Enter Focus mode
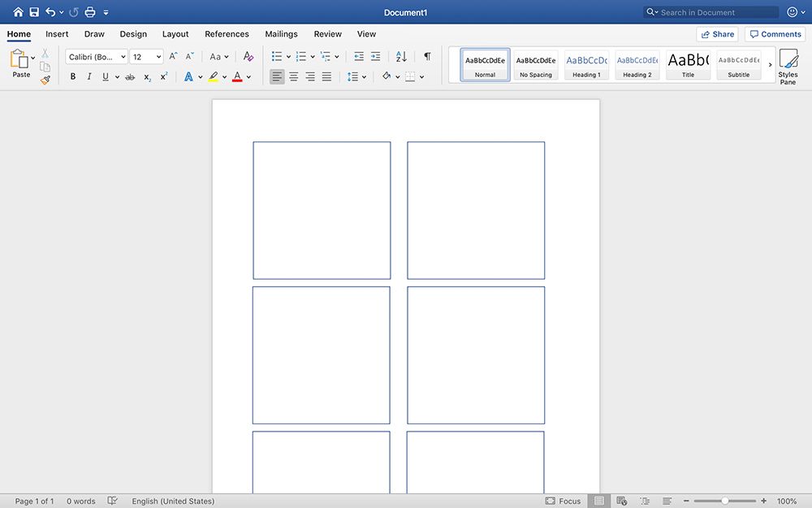 (563, 501)
